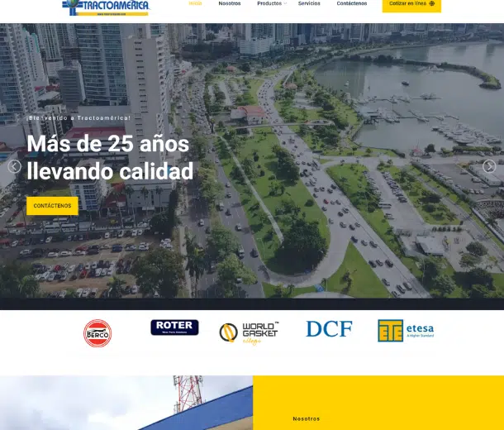Click the globe icon in Cotizar button

tap(431, 3)
